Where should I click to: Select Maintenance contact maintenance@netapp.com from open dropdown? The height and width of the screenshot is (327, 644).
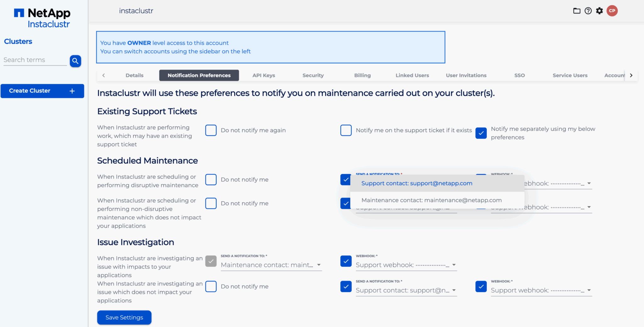pyautogui.click(x=432, y=200)
